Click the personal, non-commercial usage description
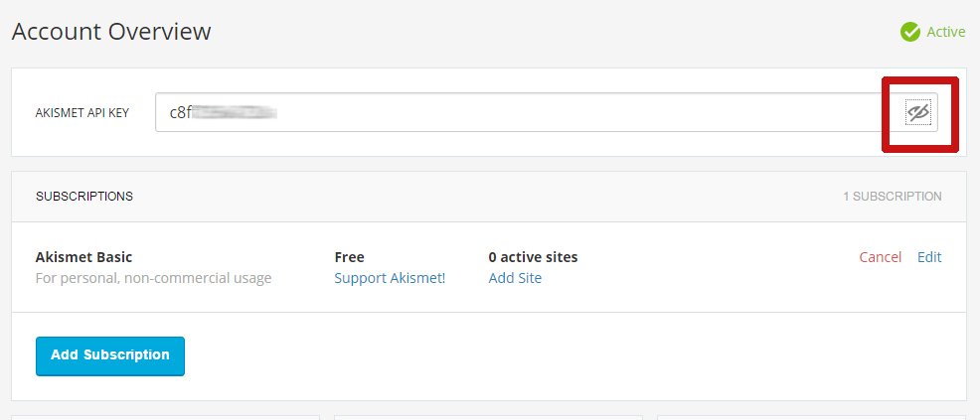The width and height of the screenshot is (980, 420). 153,278
